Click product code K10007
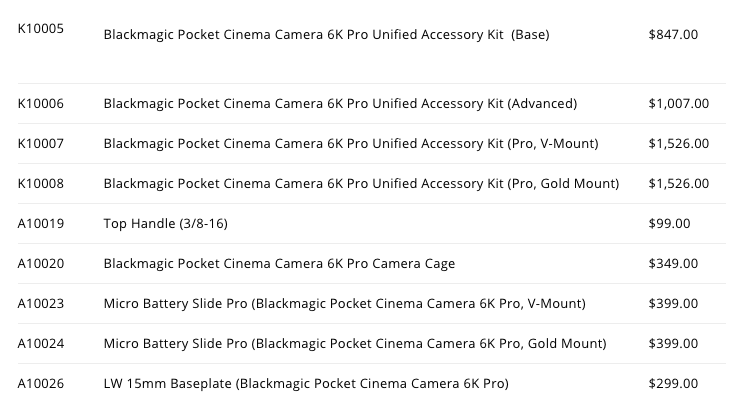 (x=41, y=144)
